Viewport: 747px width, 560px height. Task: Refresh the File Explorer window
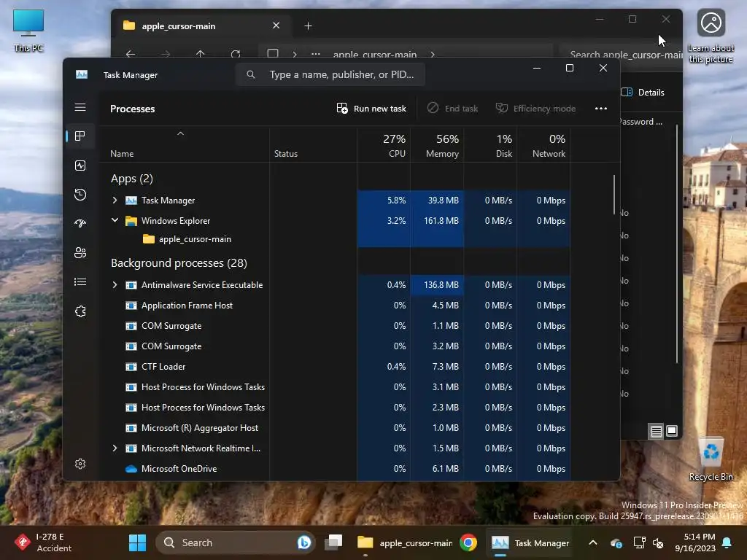point(236,54)
